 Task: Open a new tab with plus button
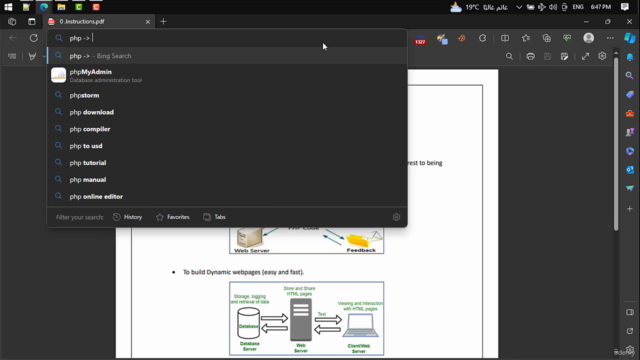(163, 22)
